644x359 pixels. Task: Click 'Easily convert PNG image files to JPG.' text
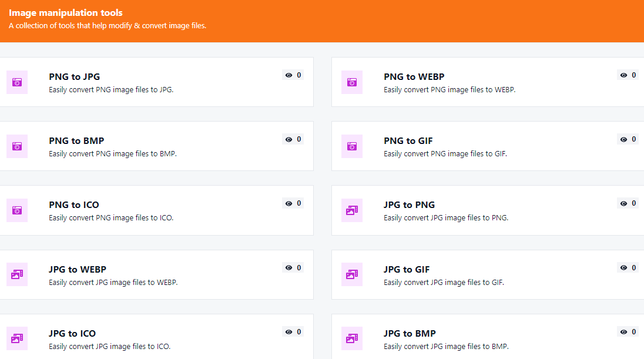tap(111, 89)
